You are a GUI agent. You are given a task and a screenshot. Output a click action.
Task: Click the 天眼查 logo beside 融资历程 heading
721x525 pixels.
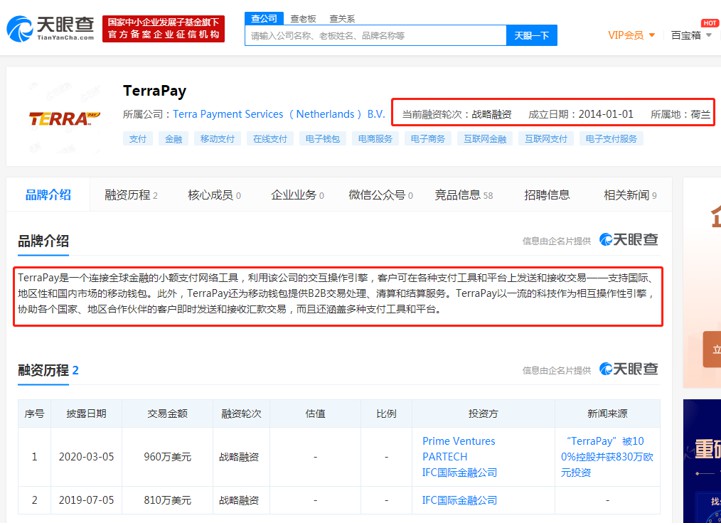coord(629,369)
